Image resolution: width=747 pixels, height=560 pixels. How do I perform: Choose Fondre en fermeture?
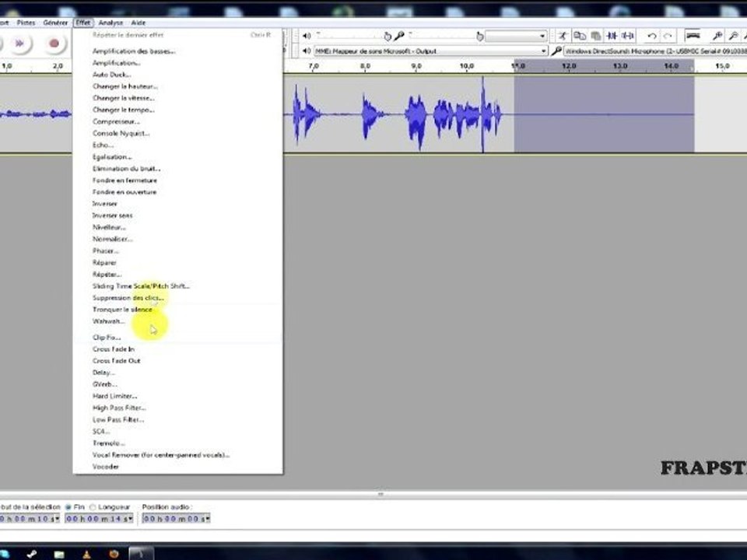(177, 180)
